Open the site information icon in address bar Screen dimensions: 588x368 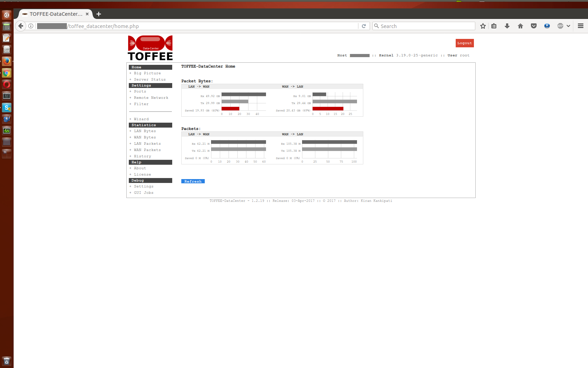(31, 26)
